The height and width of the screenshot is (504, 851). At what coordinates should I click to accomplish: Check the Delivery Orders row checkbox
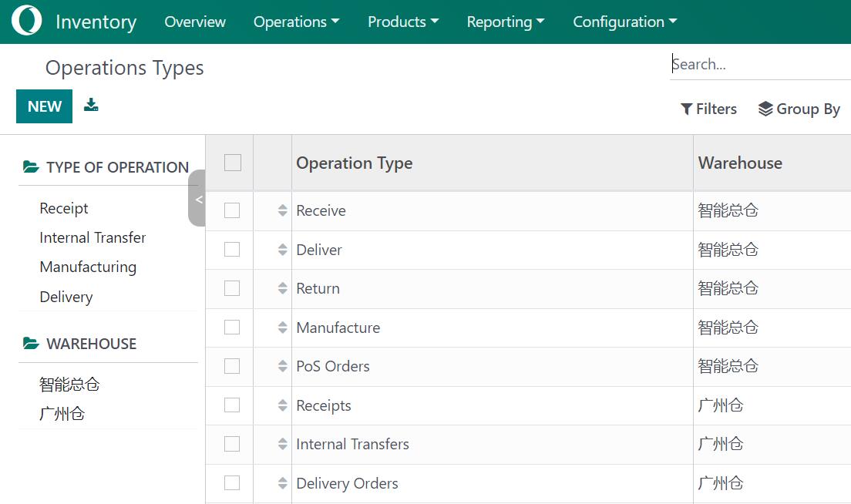[x=232, y=483]
